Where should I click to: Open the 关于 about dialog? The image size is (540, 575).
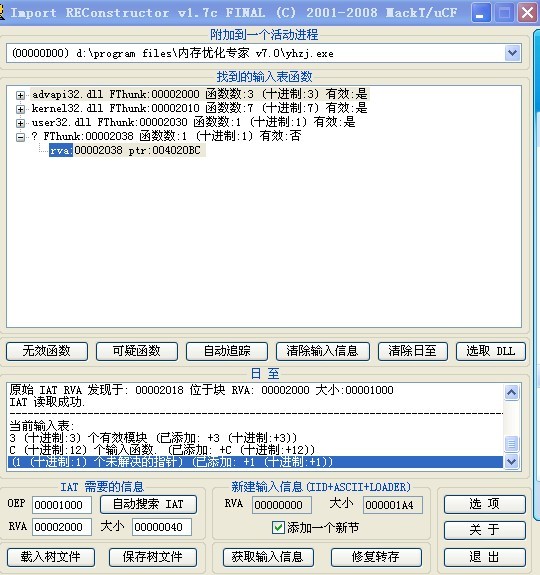pyautogui.click(x=485, y=530)
